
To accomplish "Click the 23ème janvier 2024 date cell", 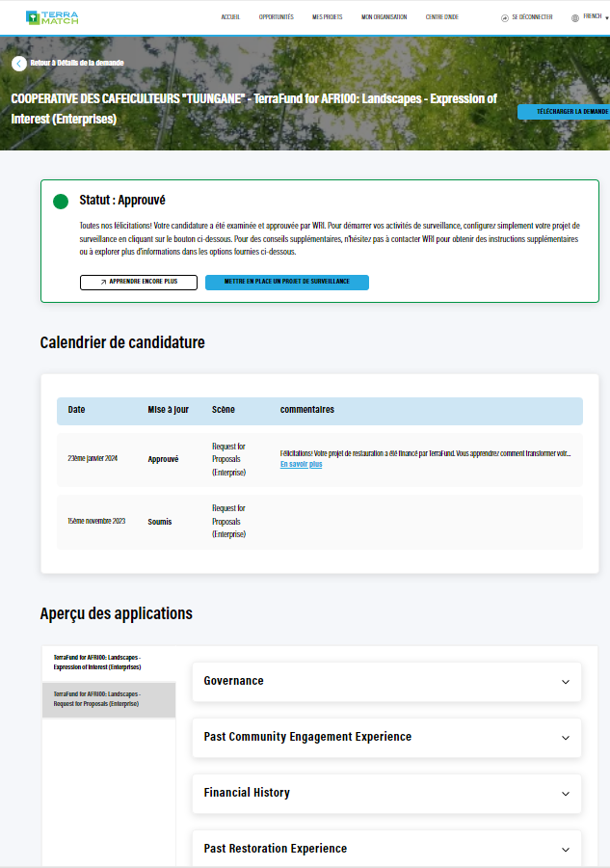I will 93,458.
